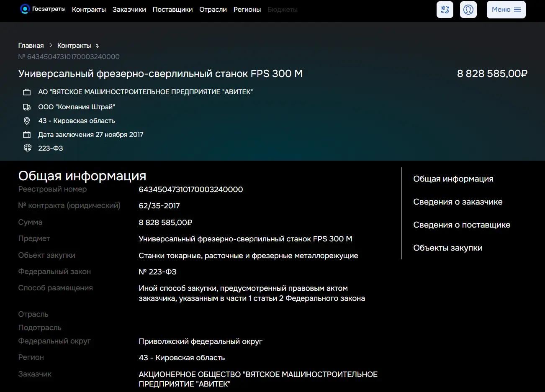
Task: Click the Госзатраты logo icon
Action: pyautogui.click(x=25, y=9)
